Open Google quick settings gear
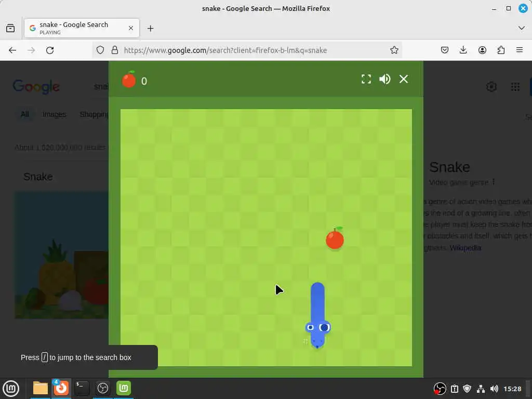 click(491, 87)
